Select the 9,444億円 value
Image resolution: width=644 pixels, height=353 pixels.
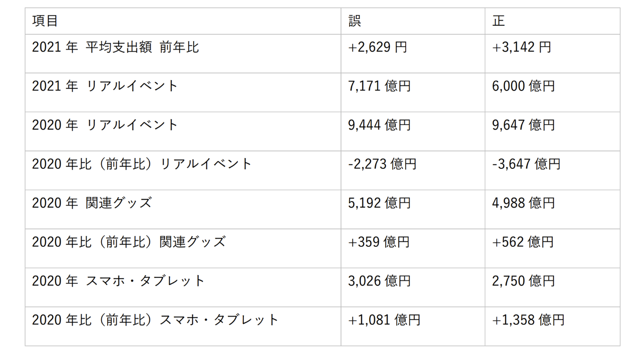[x=379, y=125]
